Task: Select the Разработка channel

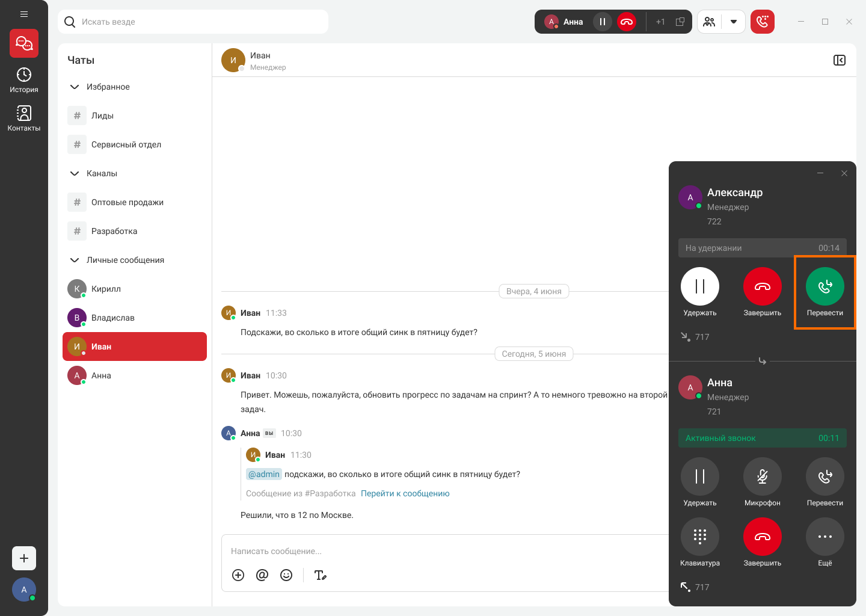Action: [114, 231]
